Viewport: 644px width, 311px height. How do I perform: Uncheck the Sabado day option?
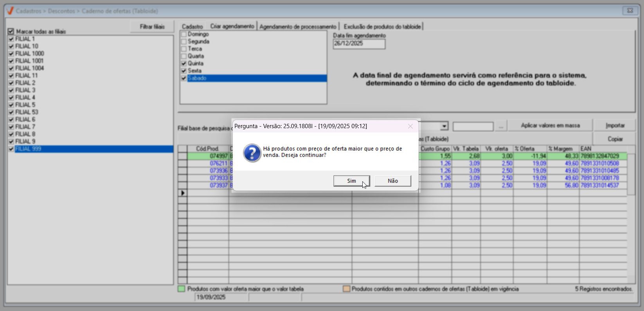pyautogui.click(x=183, y=78)
